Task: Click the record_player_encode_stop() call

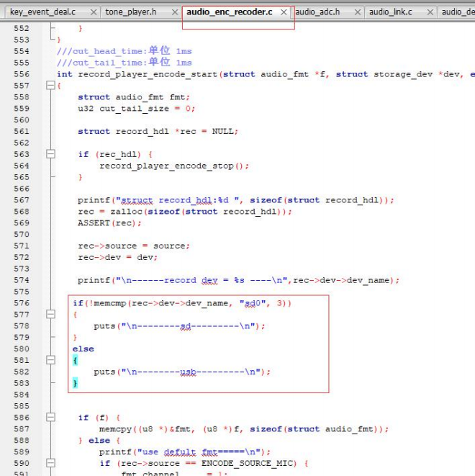Action: tap(174, 166)
